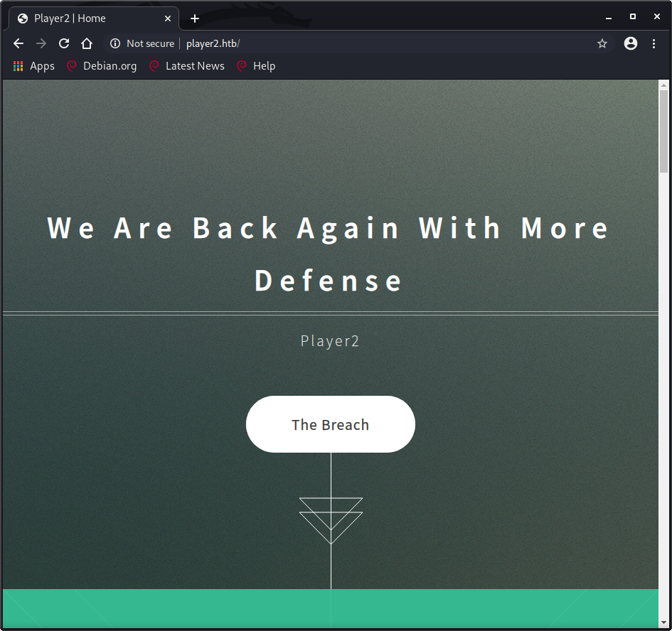This screenshot has width=672, height=631.
Task: Click the browser back arrow
Action: point(18,43)
